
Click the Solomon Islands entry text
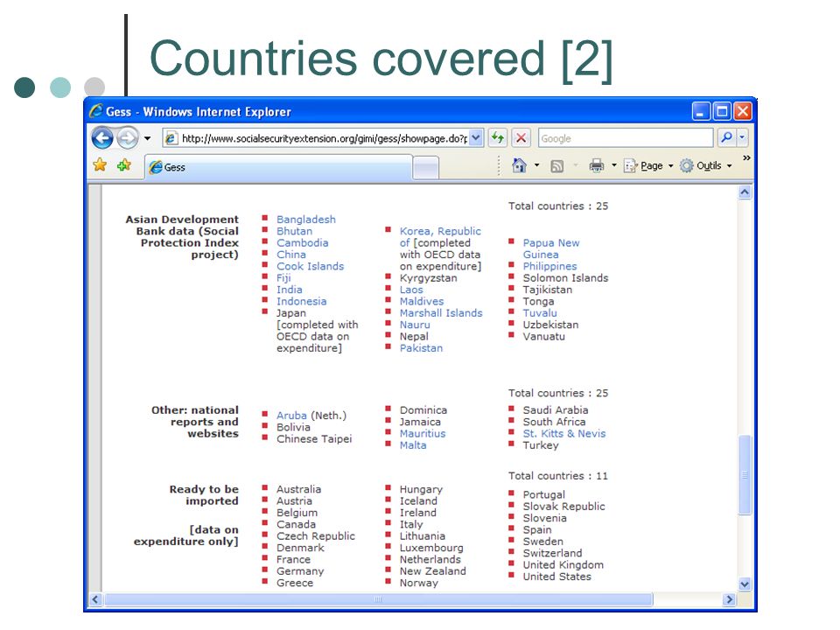click(565, 278)
